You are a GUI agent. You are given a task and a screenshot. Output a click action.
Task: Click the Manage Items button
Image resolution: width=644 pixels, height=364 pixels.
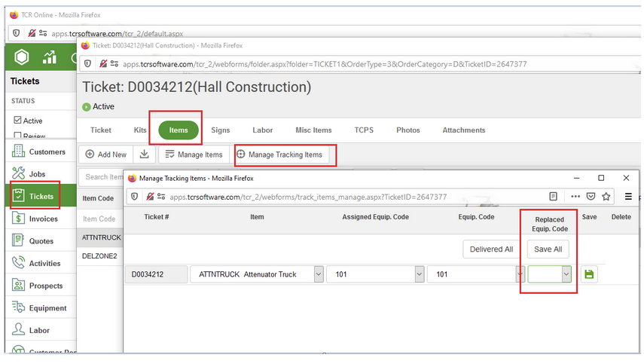(194, 154)
